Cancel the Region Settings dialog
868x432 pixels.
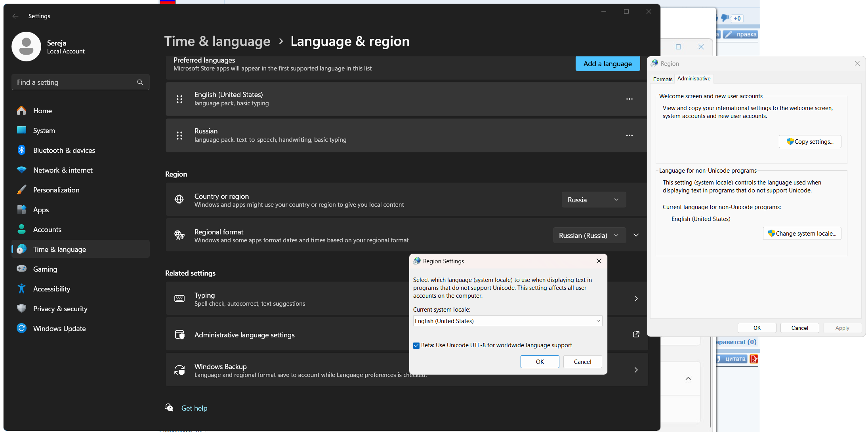[x=583, y=362]
